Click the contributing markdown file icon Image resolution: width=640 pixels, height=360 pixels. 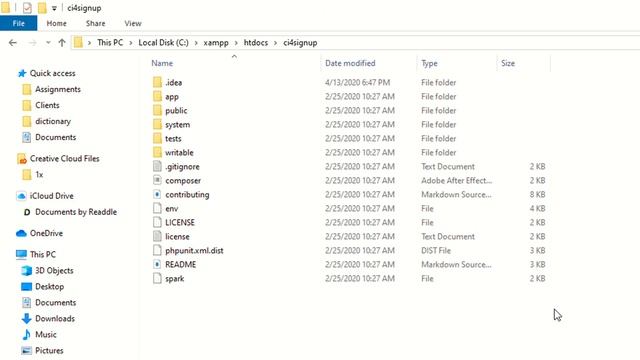click(x=158, y=194)
